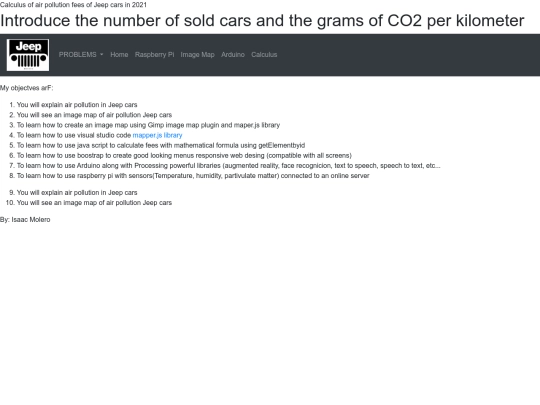The width and height of the screenshot is (540, 405).
Task: Go to the Home nav link
Action: [119, 55]
